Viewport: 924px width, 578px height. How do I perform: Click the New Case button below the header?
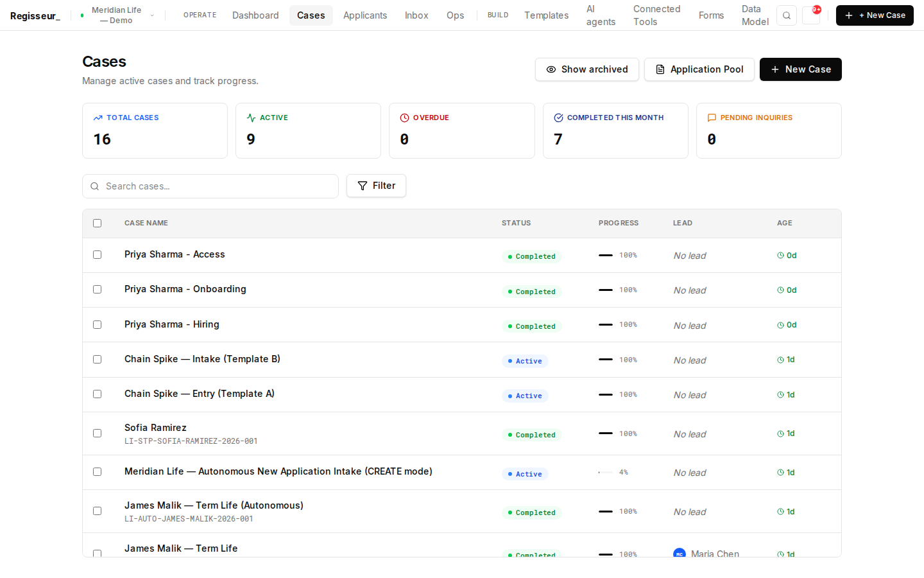click(x=801, y=69)
